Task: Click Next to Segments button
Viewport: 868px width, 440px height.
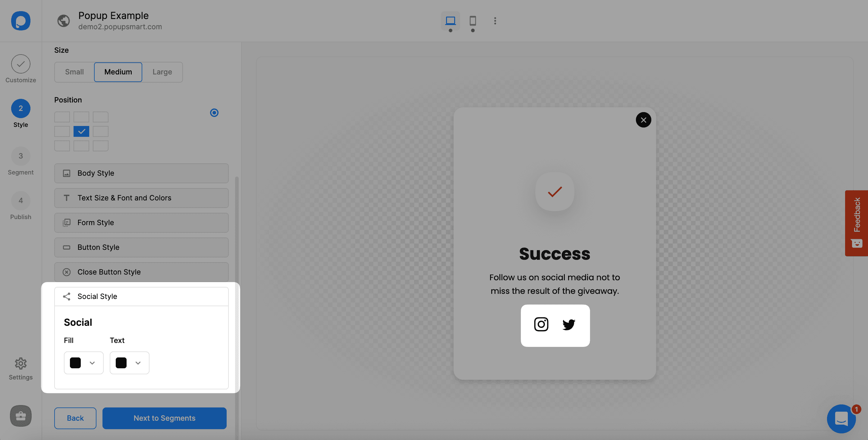Action: [164, 418]
